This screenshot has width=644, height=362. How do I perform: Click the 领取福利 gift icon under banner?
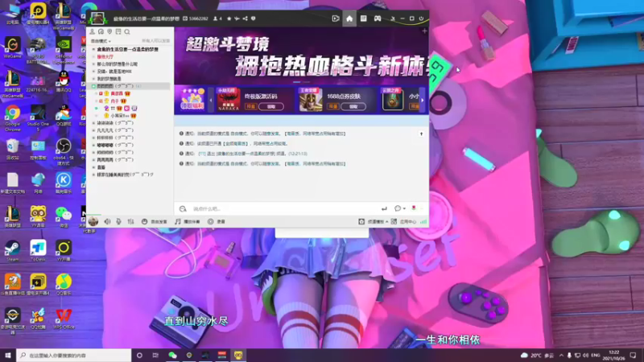click(192, 100)
